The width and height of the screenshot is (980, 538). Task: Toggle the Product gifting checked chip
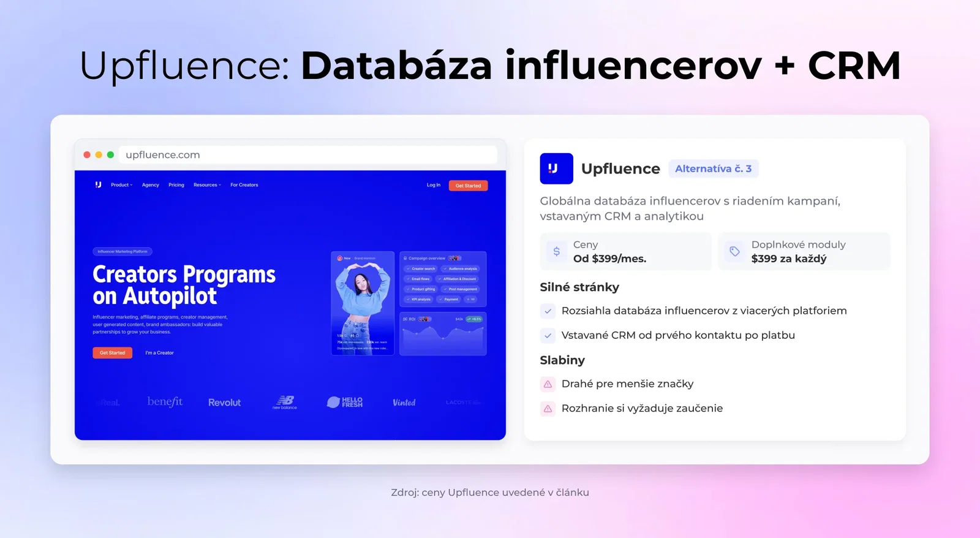421,289
